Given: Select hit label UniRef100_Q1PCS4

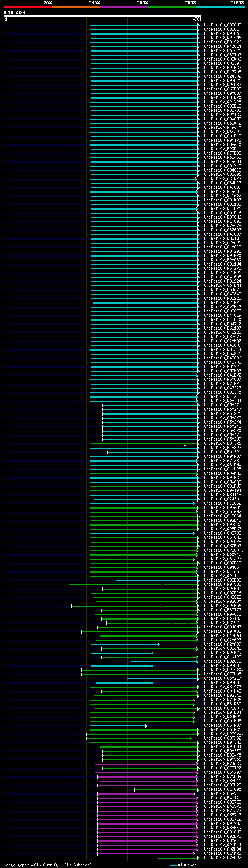Looking at the screenshot, I should pyautogui.click(x=222, y=516).
